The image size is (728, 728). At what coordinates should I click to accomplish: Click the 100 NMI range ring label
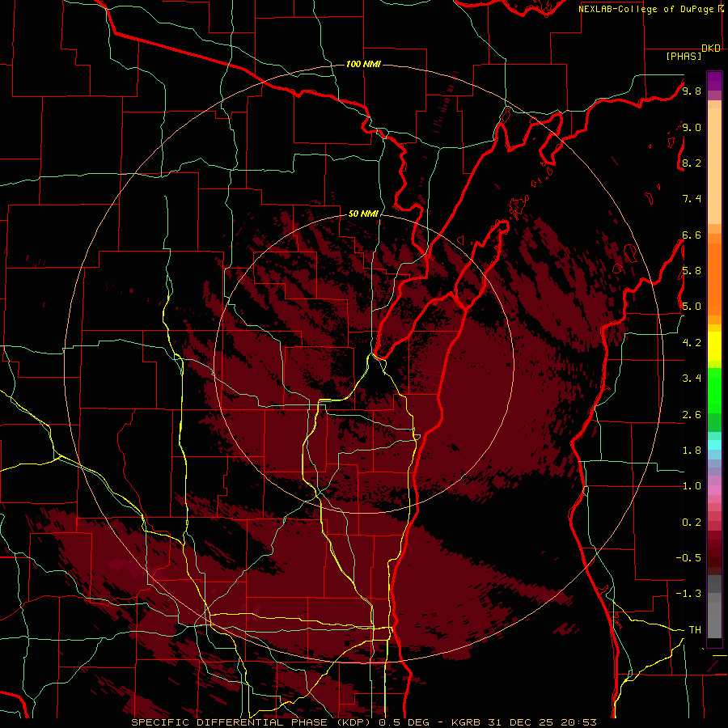click(x=363, y=64)
